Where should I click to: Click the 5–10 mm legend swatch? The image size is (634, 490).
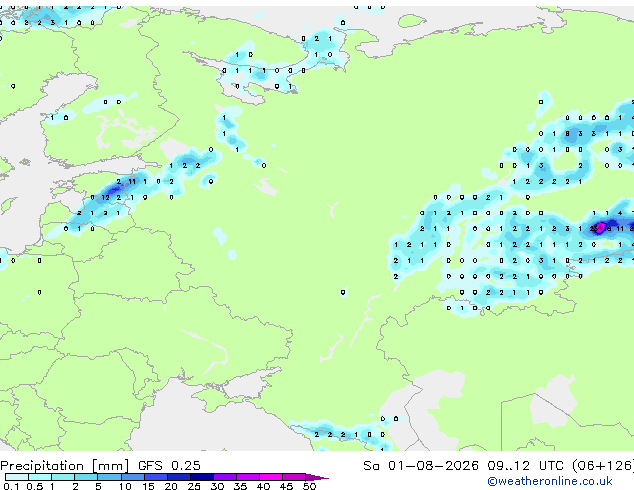[109, 477]
